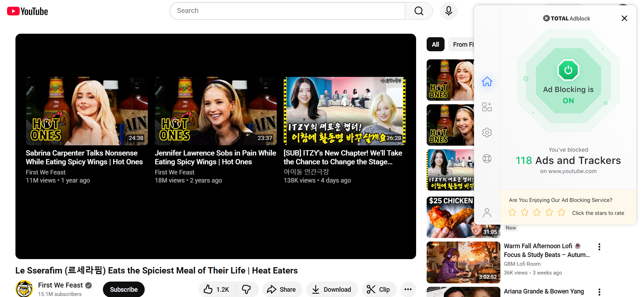Click 118 Ads and Trackers count

point(568,160)
